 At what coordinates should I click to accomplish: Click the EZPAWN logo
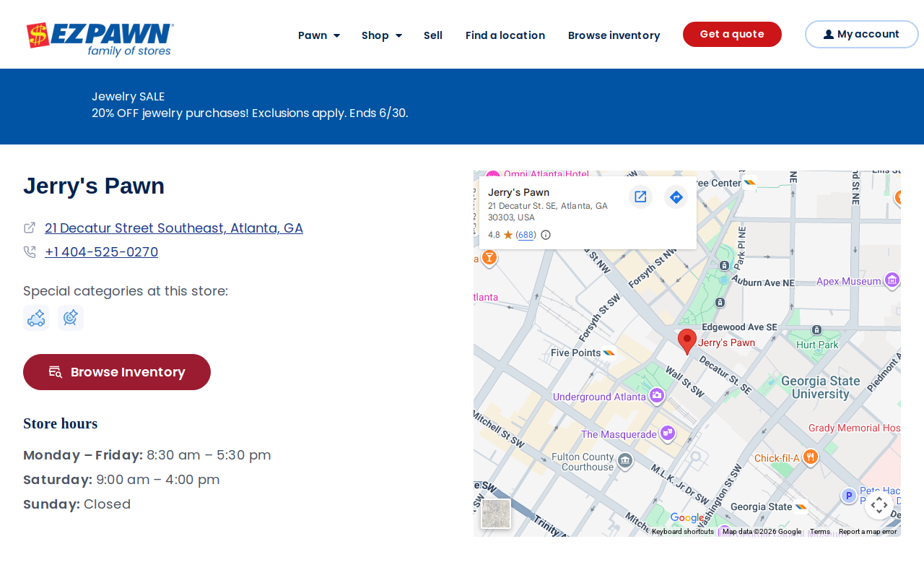[x=100, y=39]
